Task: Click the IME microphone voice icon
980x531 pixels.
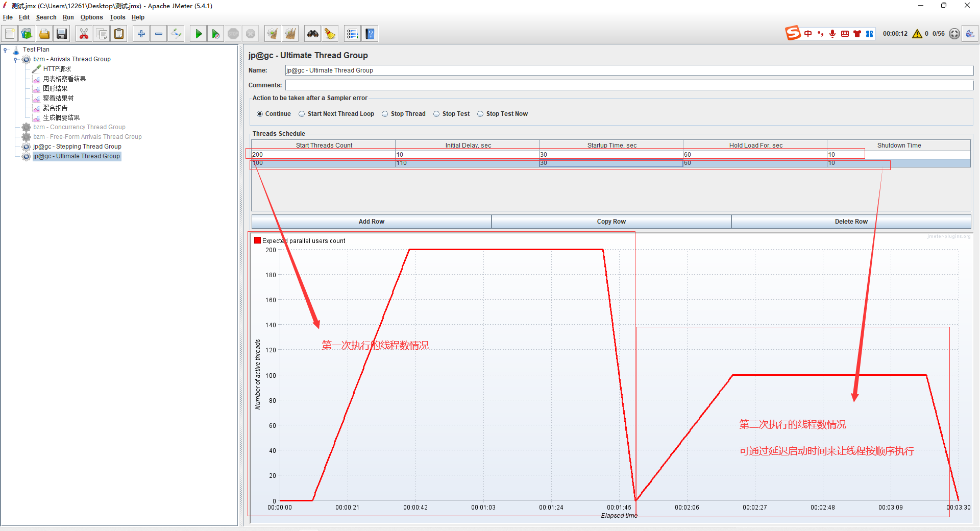Action: tap(832, 34)
